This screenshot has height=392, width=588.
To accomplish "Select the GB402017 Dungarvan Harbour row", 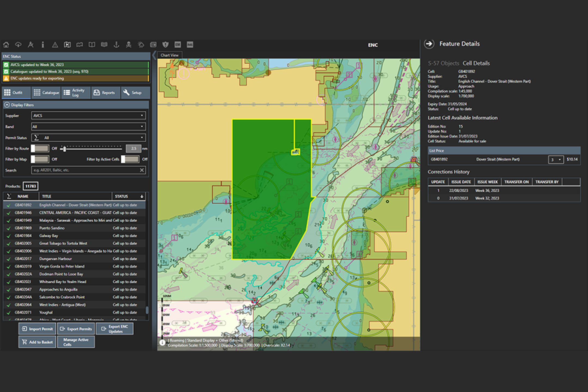I will (74, 259).
